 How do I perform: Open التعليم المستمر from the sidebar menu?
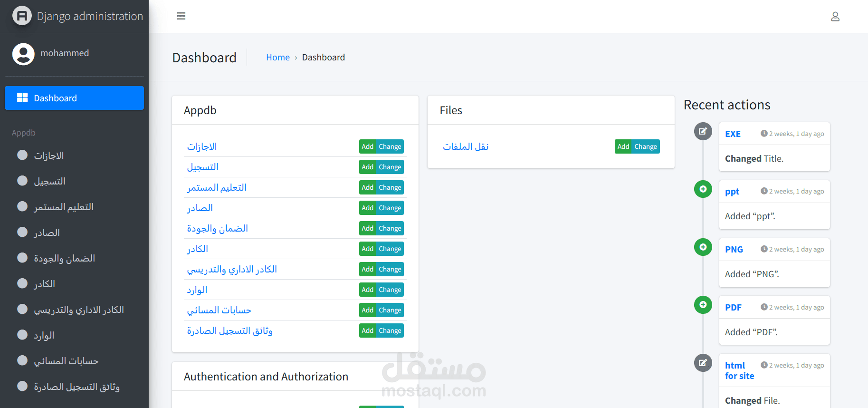coord(74,207)
